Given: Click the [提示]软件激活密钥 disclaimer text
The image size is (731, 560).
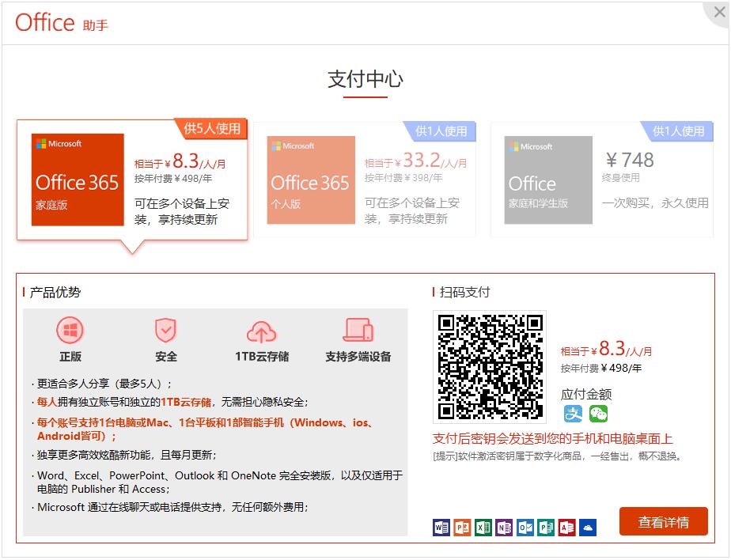Looking at the screenshot, I should 557,456.
